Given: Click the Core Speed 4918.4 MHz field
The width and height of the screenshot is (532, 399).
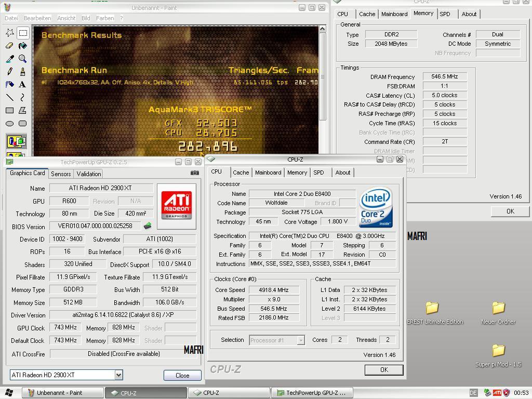Looking at the screenshot, I should (274, 290).
